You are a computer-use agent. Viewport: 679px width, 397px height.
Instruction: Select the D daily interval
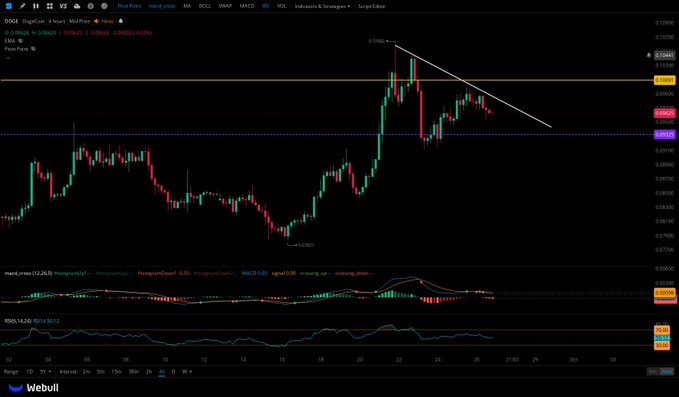173,371
